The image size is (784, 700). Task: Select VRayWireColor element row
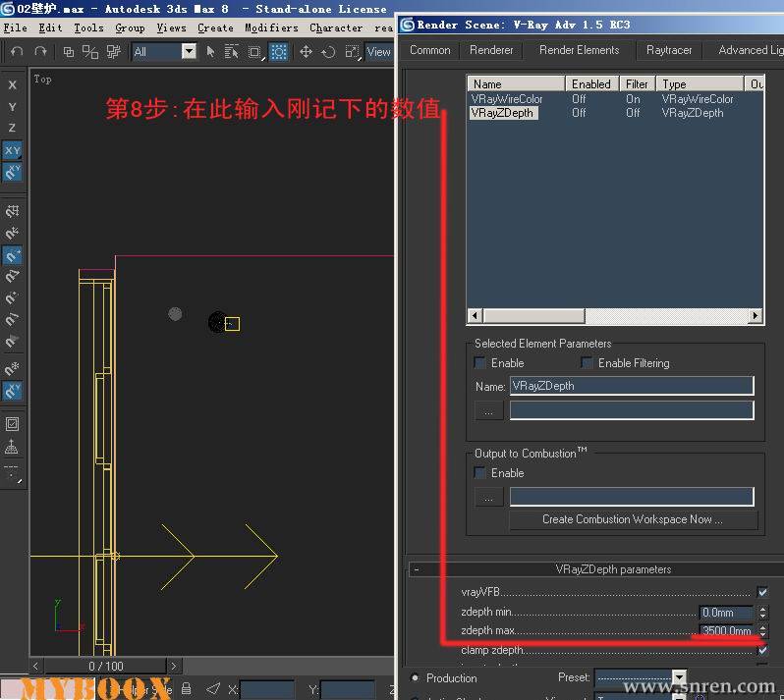point(615,99)
